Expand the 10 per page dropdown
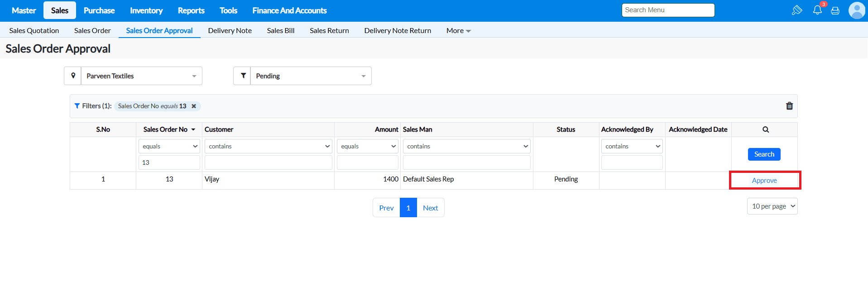This screenshot has width=868, height=286. [772, 206]
